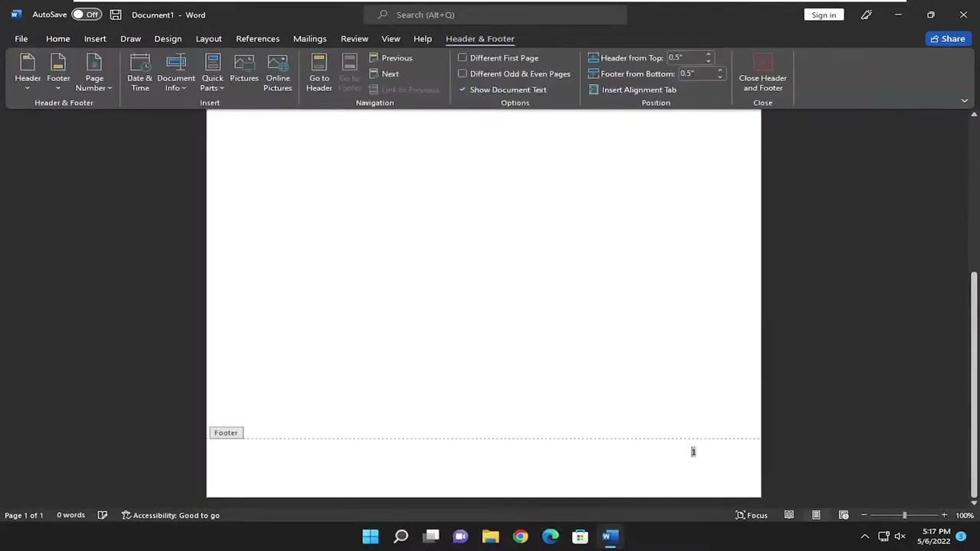Open the Footer gallery button

tap(58, 73)
